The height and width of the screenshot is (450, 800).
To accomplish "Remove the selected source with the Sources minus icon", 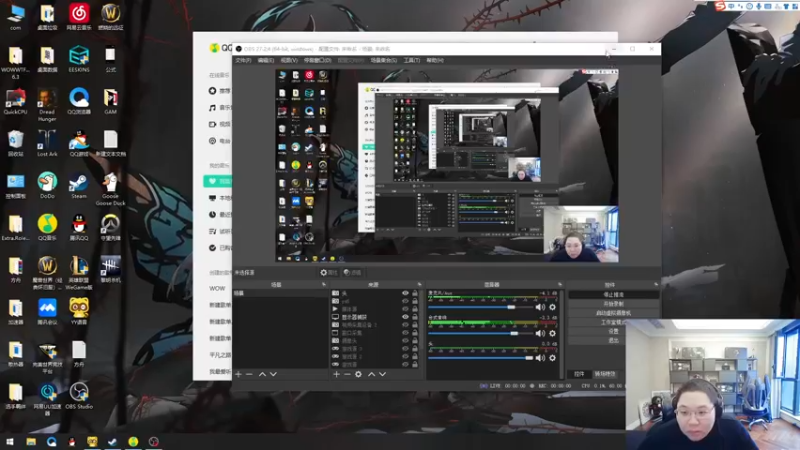I will click(x=347, y=374).
